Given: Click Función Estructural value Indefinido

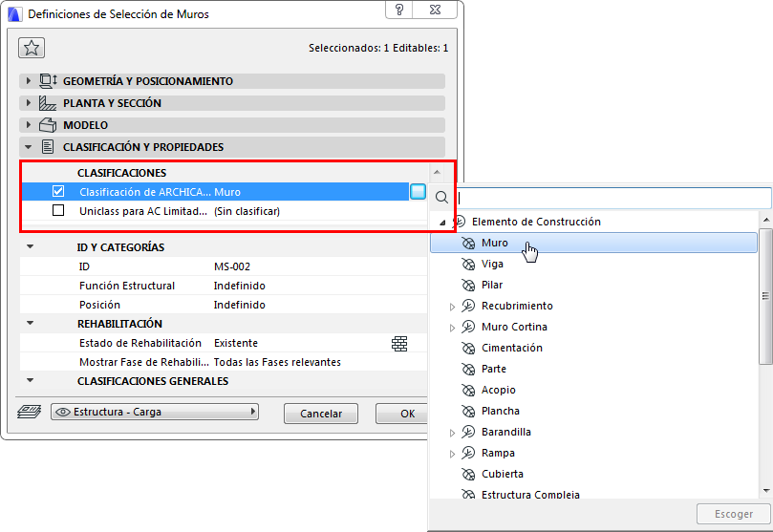Looking at the screenshot, I should pyautogui.click(x=240, y=287).
